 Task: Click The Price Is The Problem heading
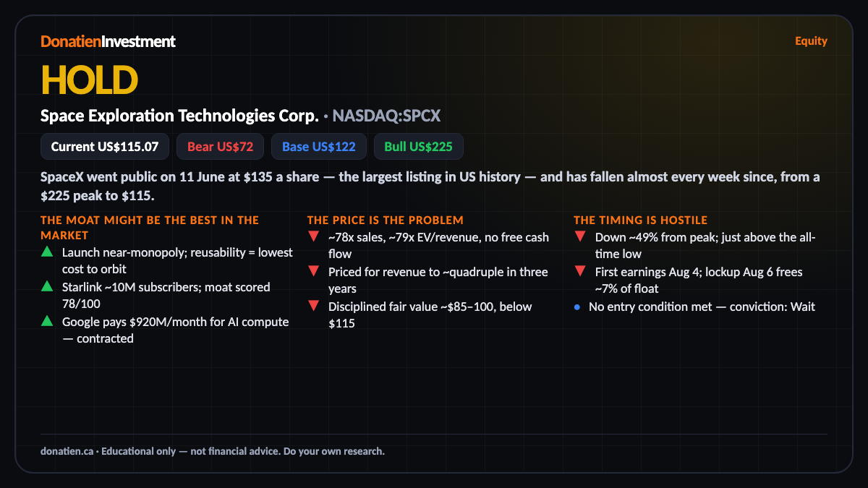tap(386, 220)
